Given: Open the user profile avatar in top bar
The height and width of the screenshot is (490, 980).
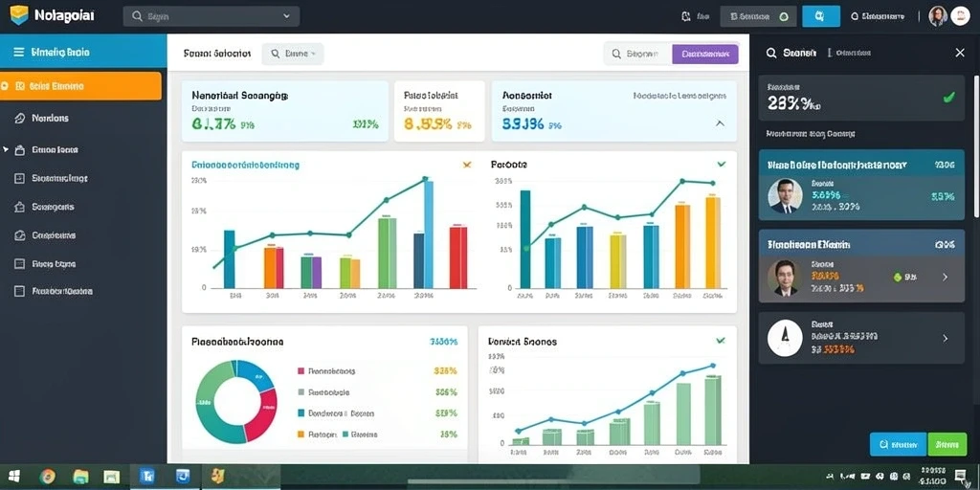Looking at the screenshot, I should coord(938,16).
